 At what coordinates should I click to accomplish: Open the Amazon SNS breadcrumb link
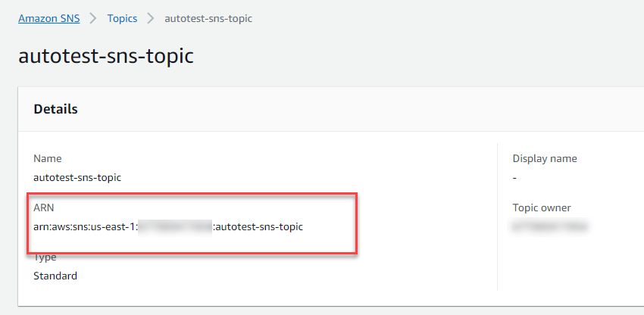pyautogui.click(x=48, y=18)
